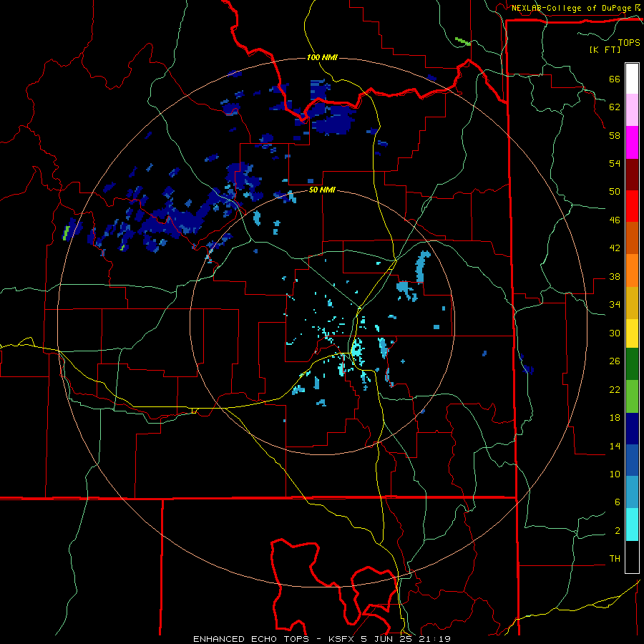Select the magenta legend color band
The height and width of the screenshot is (644, 644).
[632, 142]
